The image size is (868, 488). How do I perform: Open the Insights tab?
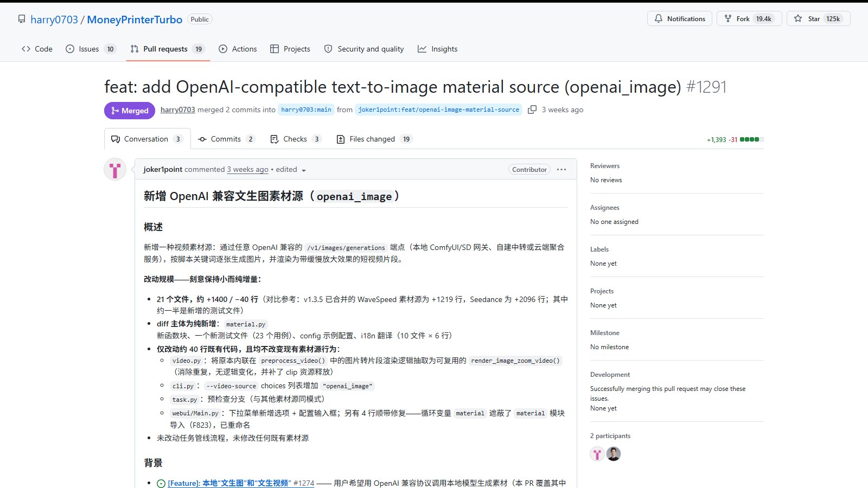click(437, 49)
